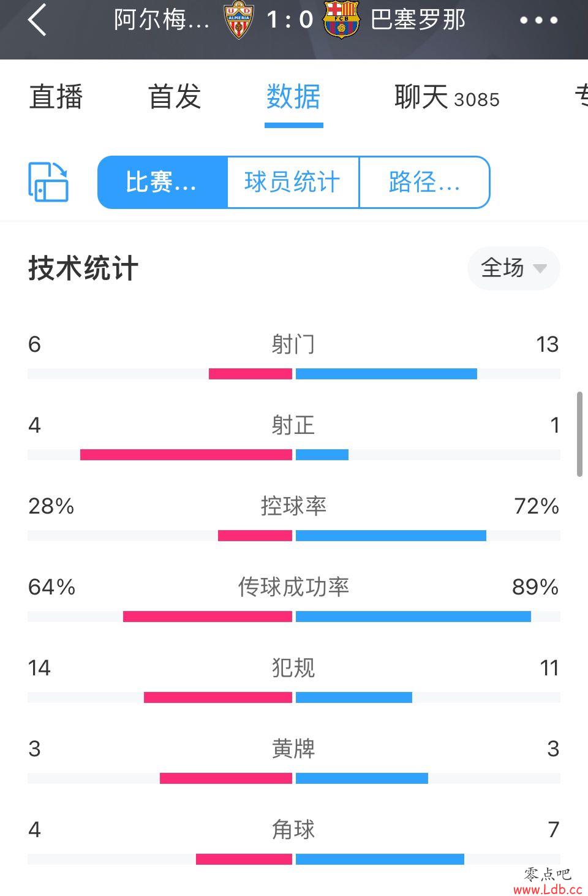Tap the Almería team crest

[x=239, y=20]
